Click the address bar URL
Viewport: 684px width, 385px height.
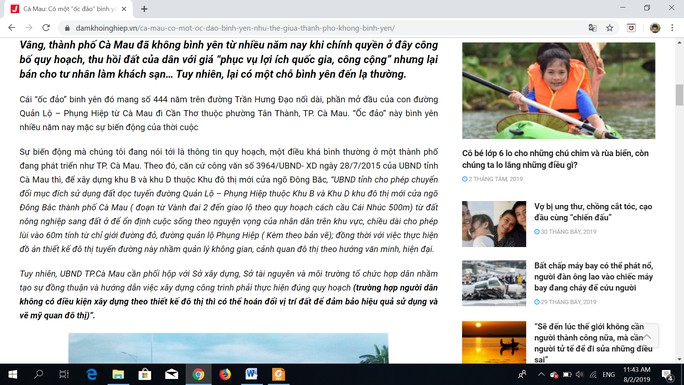(x=235, y=28)
